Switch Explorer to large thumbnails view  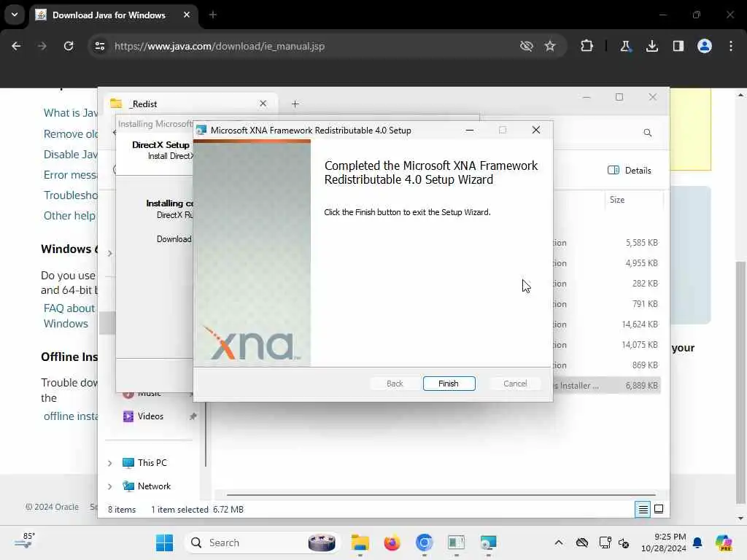point(659,510)
